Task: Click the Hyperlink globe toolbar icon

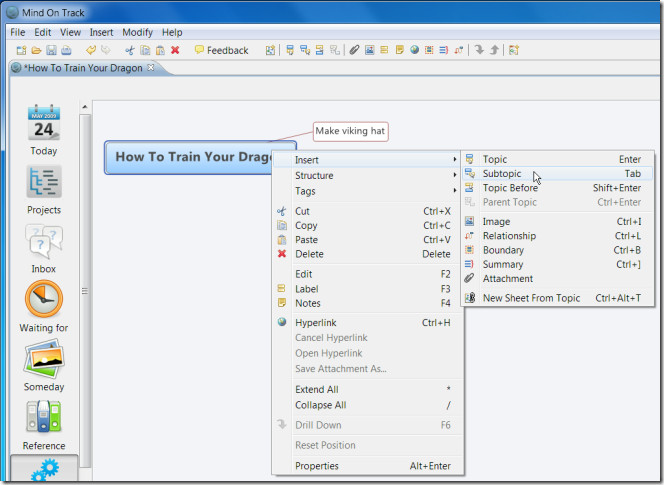Action: pyautogui.click(x=414, y=50)
